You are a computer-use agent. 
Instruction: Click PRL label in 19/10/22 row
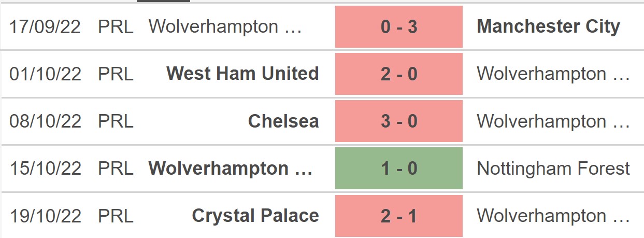point(116,216)
